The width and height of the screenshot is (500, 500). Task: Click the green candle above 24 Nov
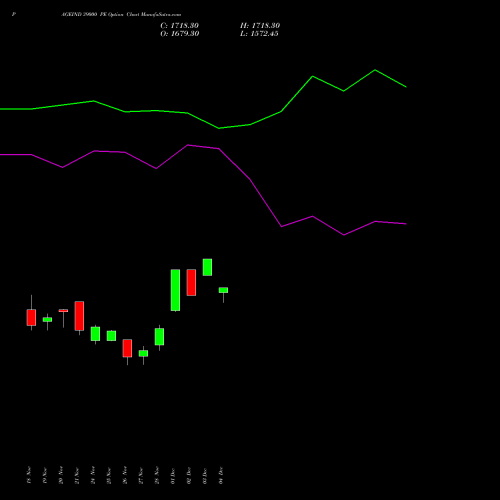(x=95, y=334)
